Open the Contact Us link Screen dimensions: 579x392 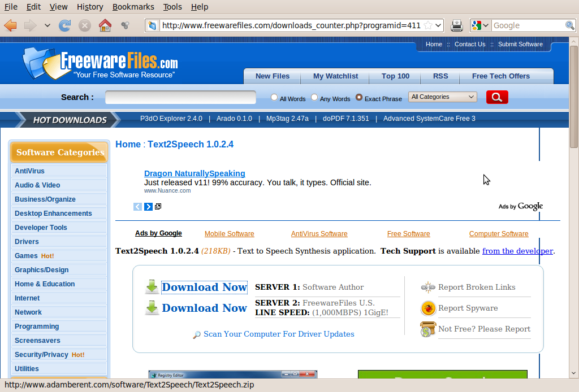470,44
